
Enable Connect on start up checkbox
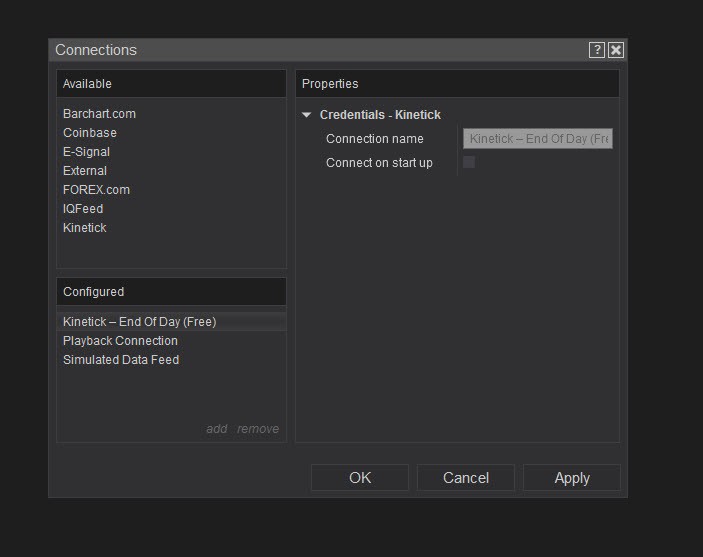point(468,162)
